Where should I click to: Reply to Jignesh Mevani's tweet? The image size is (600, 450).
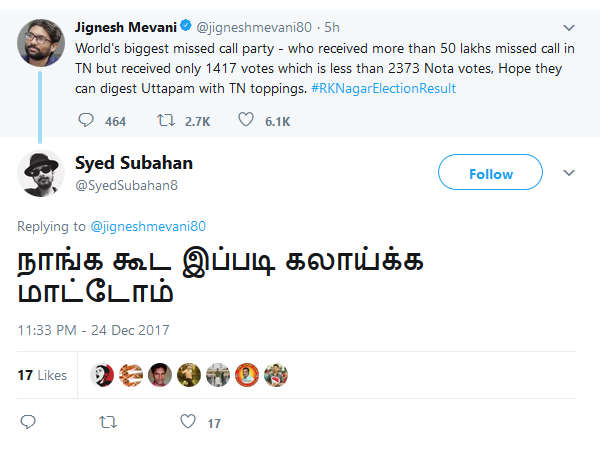[x=86, y=120]
